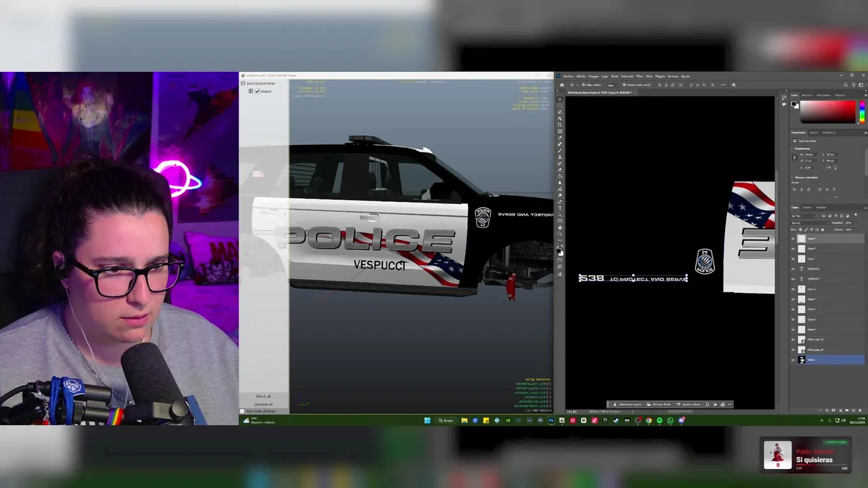Select the Hand tool
Image resolution: width=868 pixels, height=488 pixels.
[559, 228]
